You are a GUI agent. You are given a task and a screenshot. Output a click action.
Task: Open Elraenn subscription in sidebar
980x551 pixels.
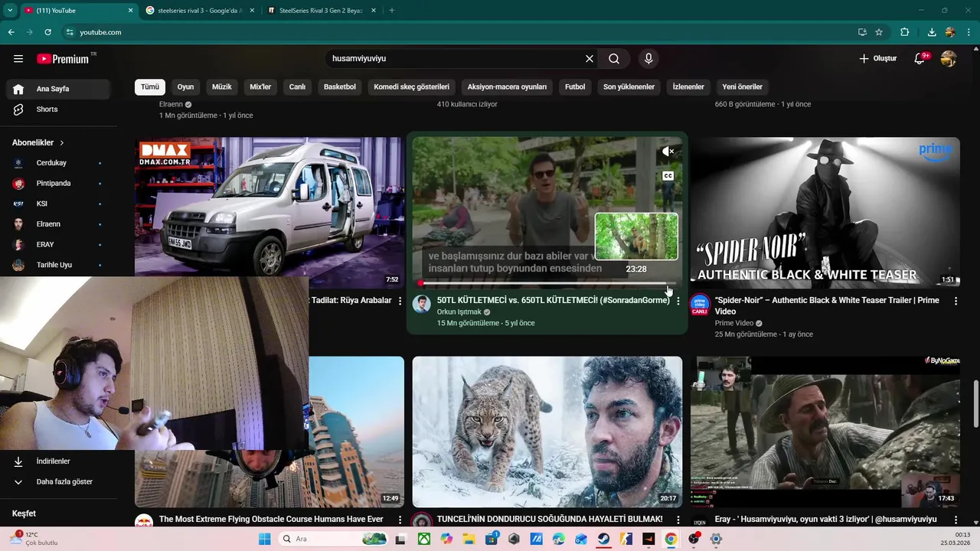point(58,224)
